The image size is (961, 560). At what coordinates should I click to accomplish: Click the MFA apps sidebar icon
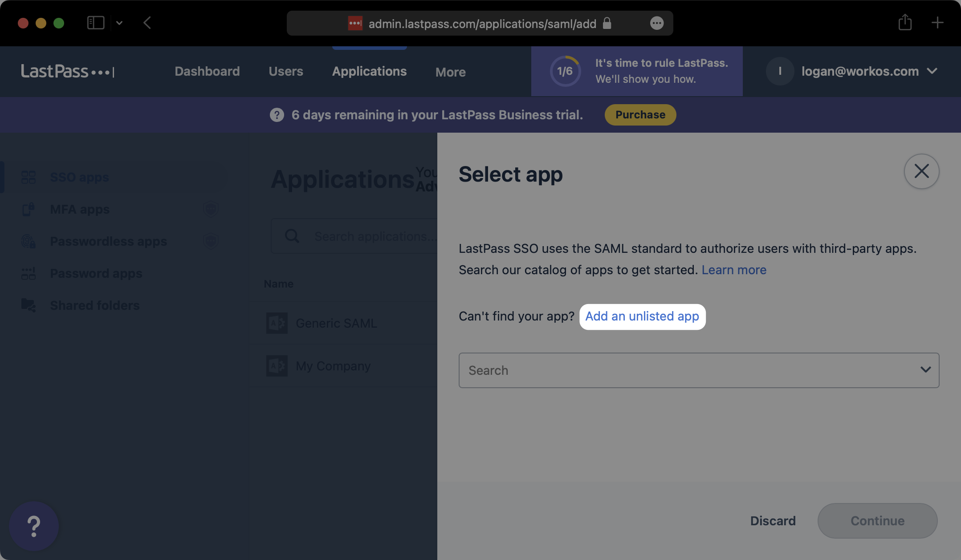(x=28, y=209)
